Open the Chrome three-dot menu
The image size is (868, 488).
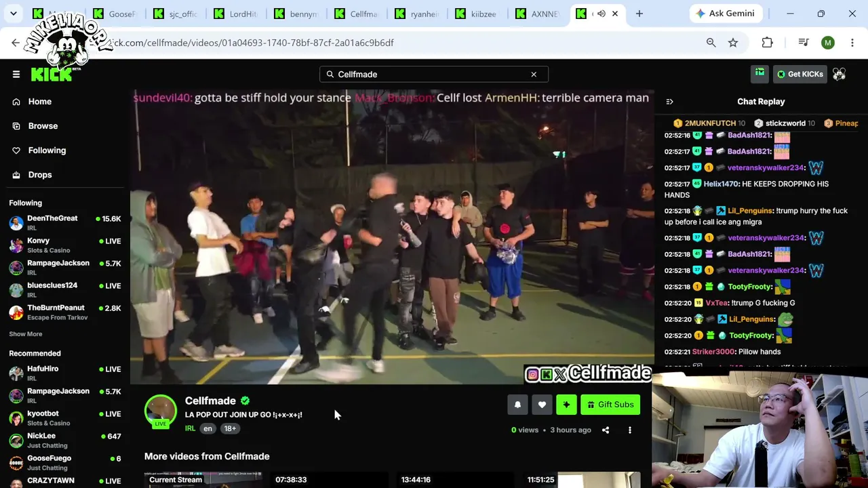coord(852,43)
